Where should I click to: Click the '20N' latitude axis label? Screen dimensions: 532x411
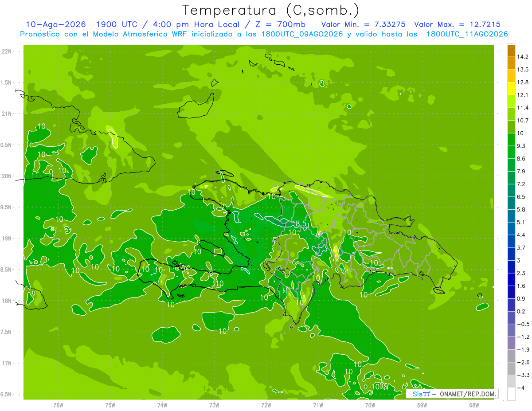click(6, 176)
